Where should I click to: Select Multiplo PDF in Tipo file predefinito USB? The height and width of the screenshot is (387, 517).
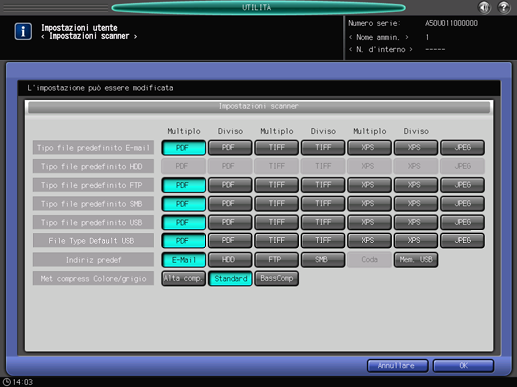184,222
